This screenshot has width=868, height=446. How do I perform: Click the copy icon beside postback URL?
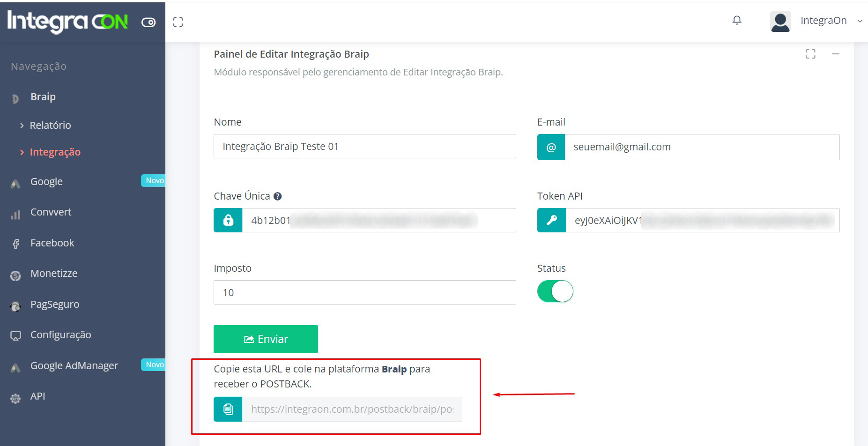228,409
